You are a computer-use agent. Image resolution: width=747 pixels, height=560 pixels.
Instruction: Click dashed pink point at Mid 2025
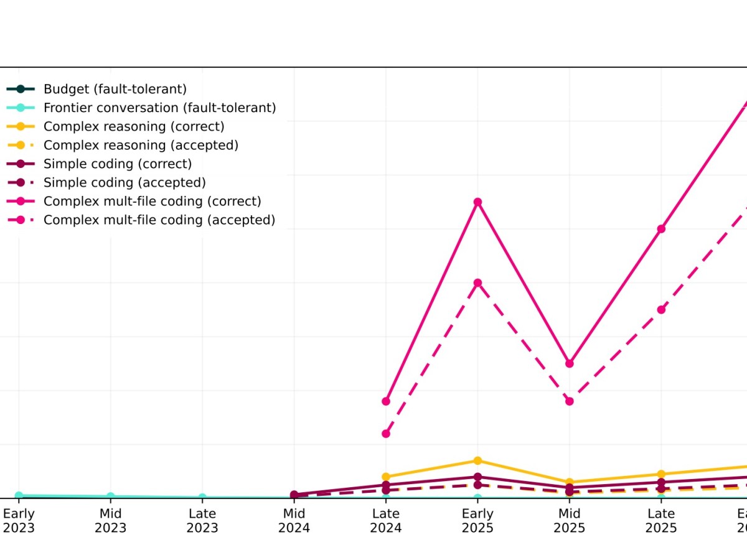click(x=570, y=401)
